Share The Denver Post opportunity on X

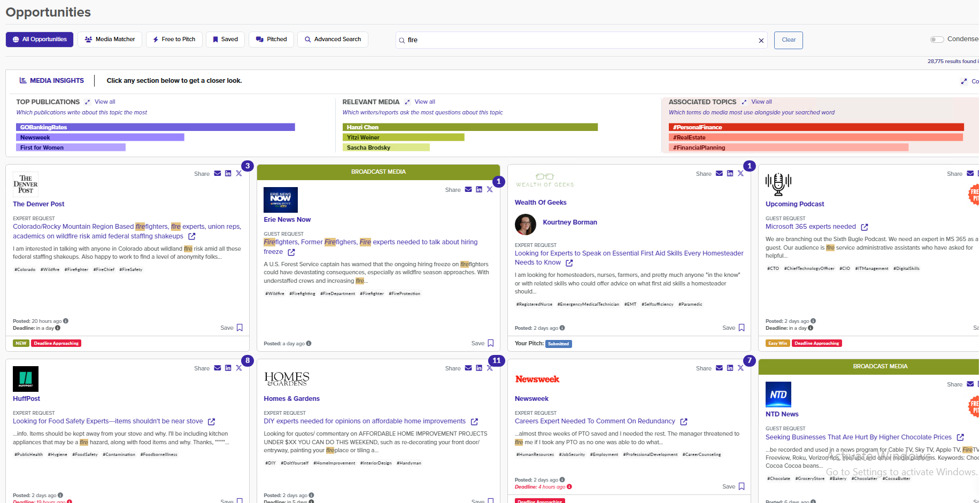click(239, 174)
